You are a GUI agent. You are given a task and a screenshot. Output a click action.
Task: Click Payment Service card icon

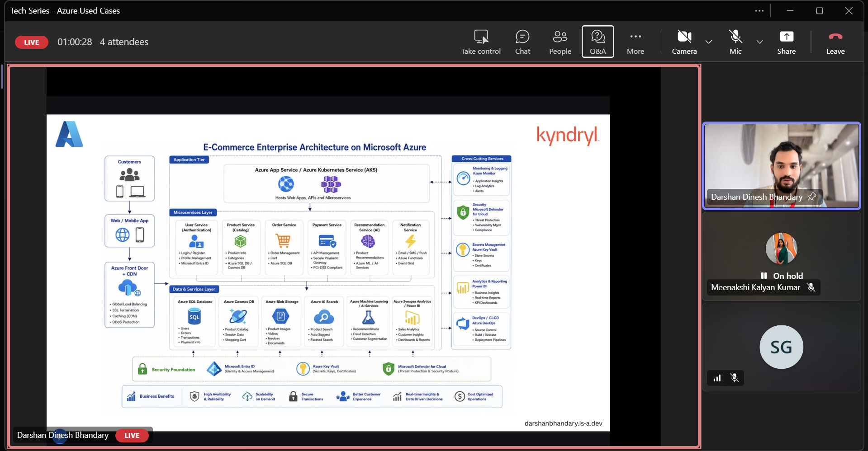327,241
